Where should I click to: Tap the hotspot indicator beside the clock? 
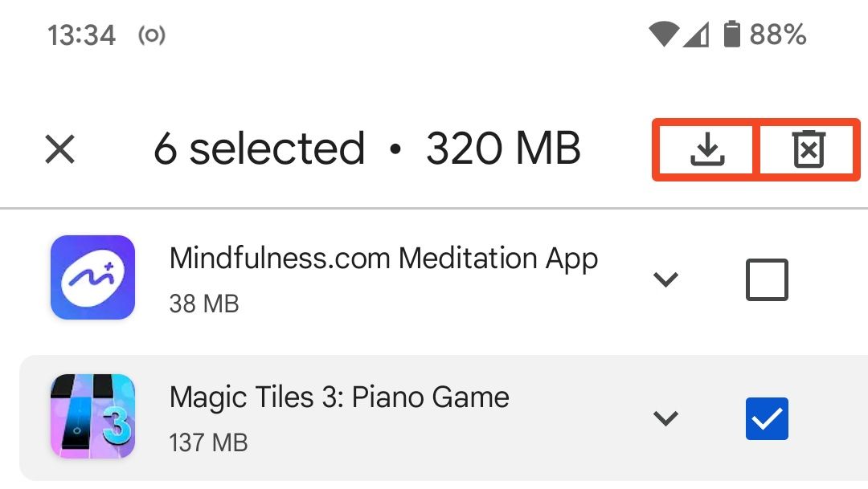tap(152, 35)
